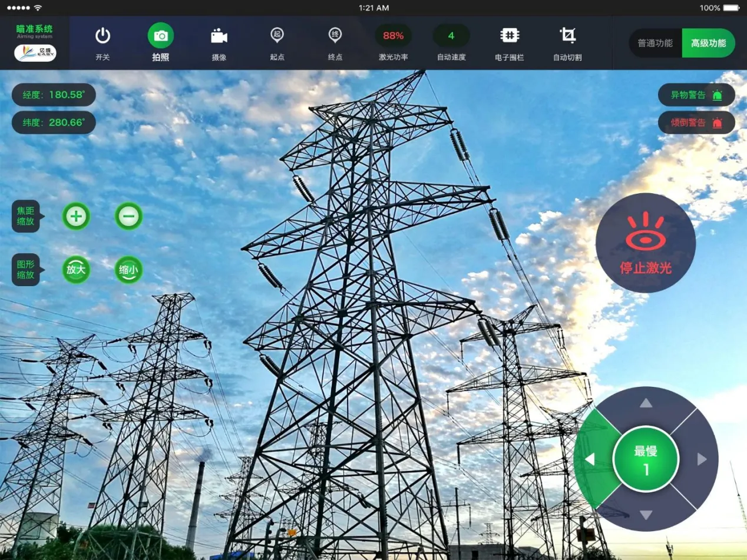Tap the center speed dial showing 最慢 1

pos(646,459)
